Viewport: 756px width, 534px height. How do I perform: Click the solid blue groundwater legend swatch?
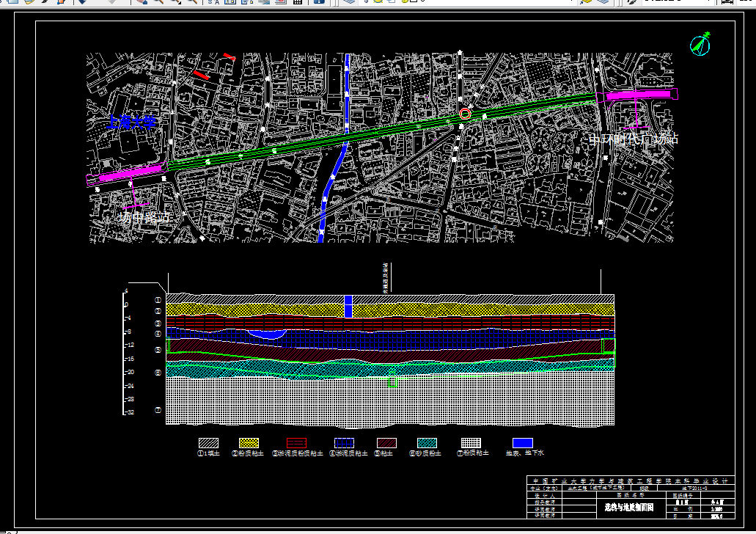523,443
